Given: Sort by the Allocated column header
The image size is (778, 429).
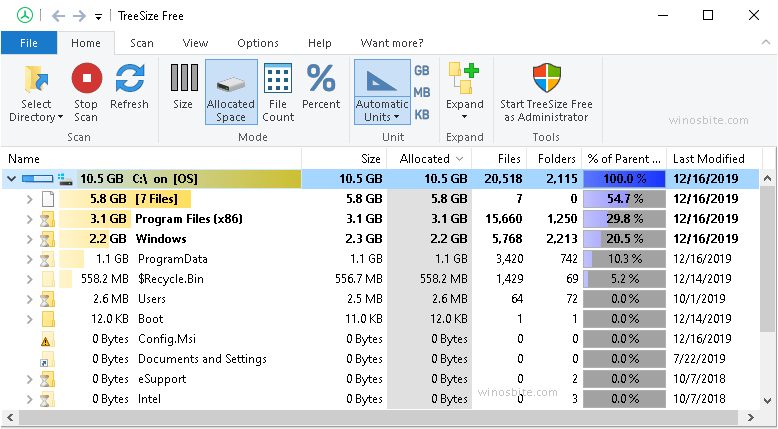Looking at the screenshot, I should [429, 159].
